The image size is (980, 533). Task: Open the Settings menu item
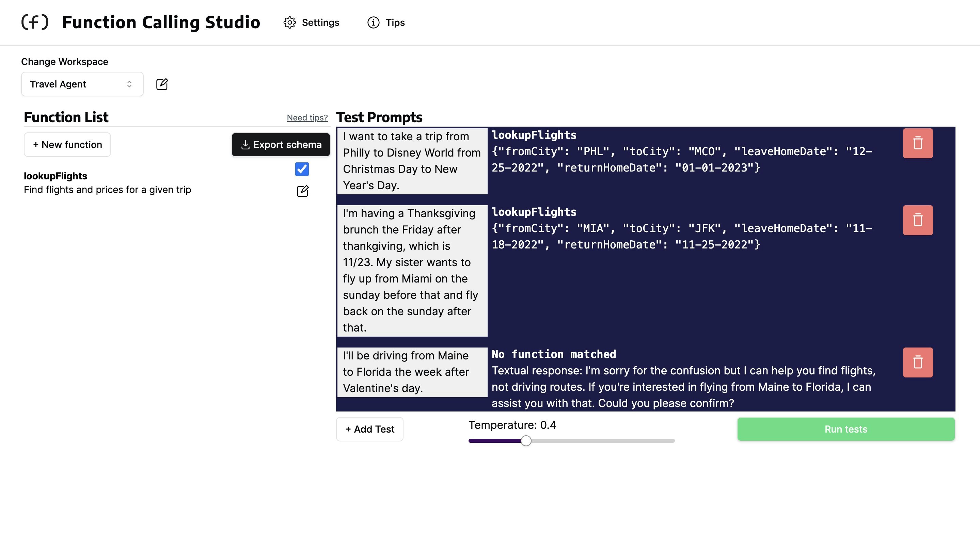click(320, 22)
